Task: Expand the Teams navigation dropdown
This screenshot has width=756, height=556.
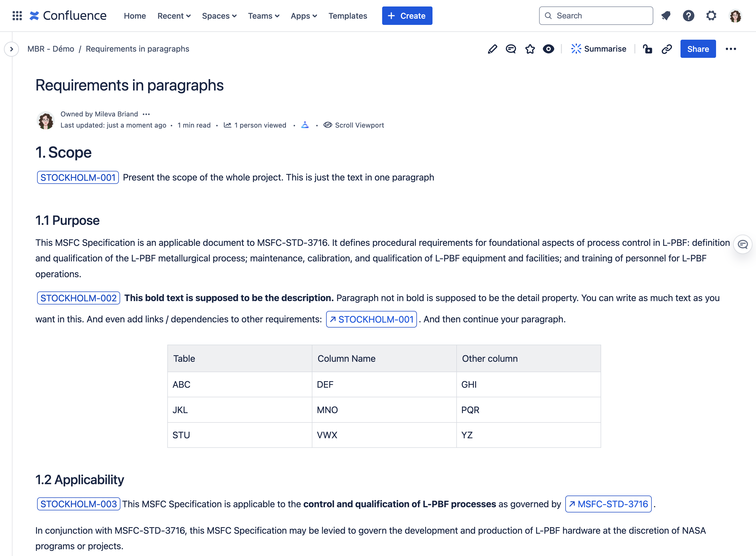Action: pyautogui.click(x=264, y=16)
